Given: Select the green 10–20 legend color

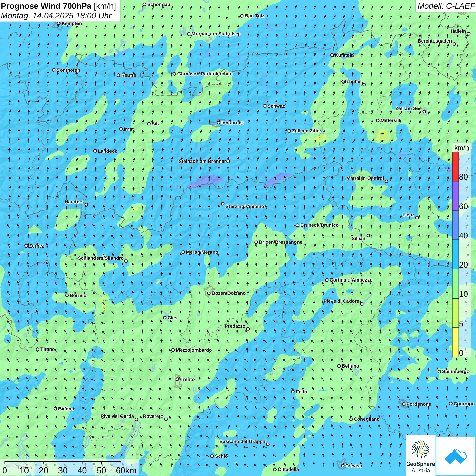Looking at the screenshot, I should pos(455,284).
